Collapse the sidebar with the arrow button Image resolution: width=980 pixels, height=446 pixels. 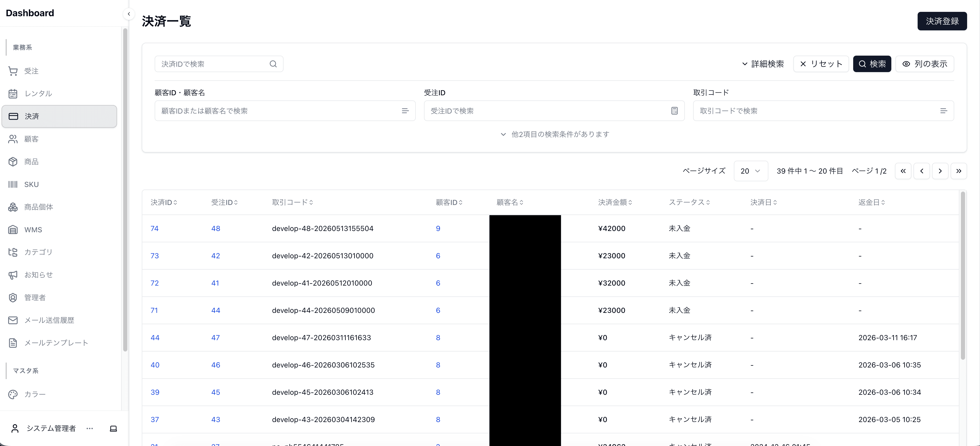(x=129, y=14)
